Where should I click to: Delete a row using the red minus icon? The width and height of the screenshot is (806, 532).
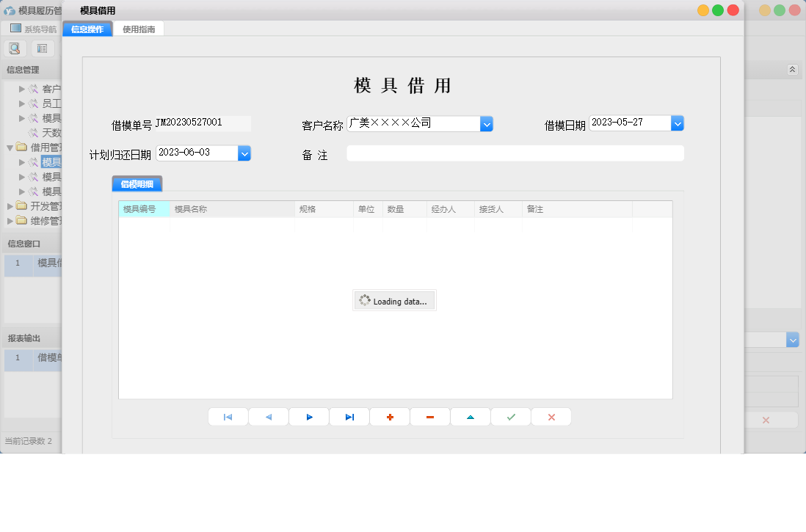click(x=429, y=416)
